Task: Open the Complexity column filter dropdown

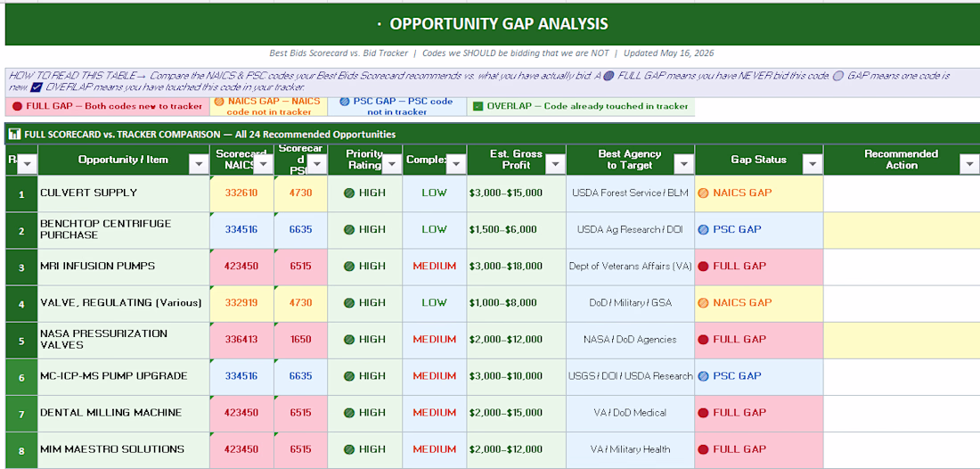Action: click(x=456, y=164)
